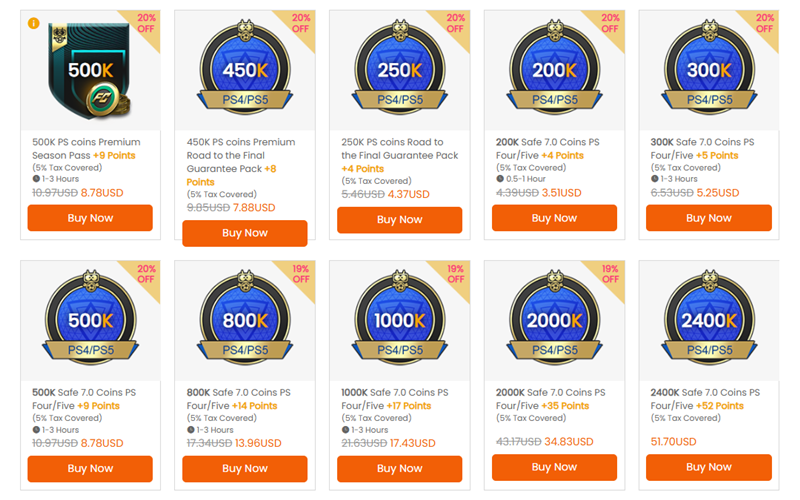Click the orange info icon on first card
This screenshot has height=500, width=800.
[34, 22]
